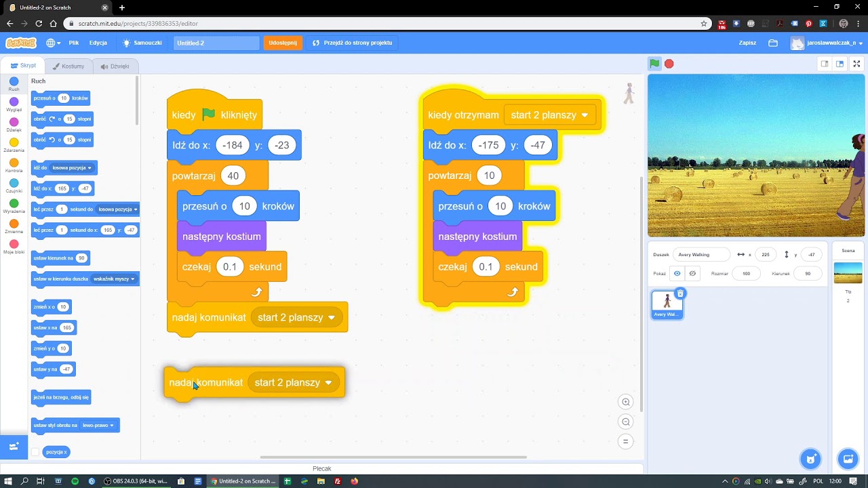Reload the browser page
Image resolution: width=868 pixels, height=488 pixels.
click(39, 23)
